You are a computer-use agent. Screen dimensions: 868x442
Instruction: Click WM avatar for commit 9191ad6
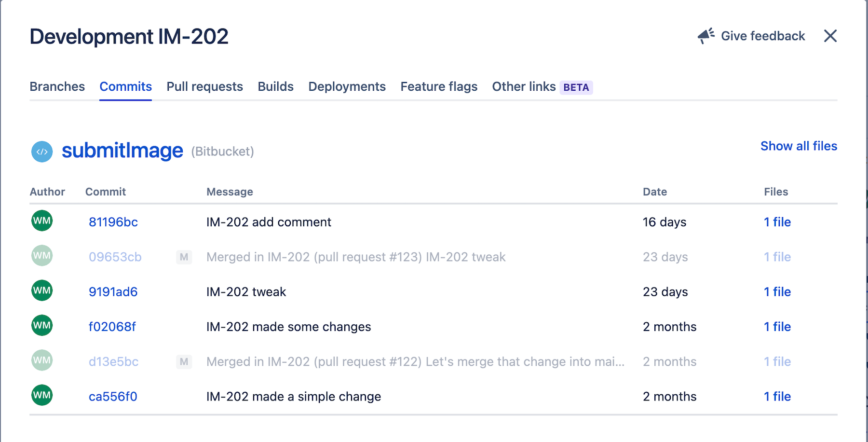tap(41, 290)
